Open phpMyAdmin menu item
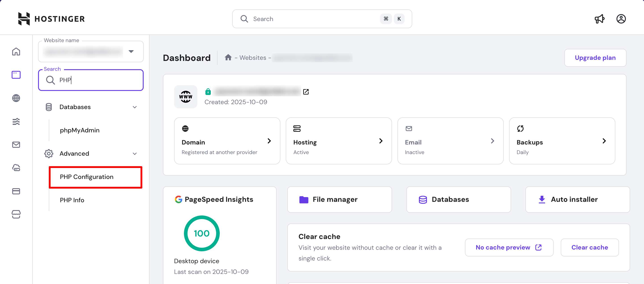This screenshot has height=284, width=644. [79, 130]
